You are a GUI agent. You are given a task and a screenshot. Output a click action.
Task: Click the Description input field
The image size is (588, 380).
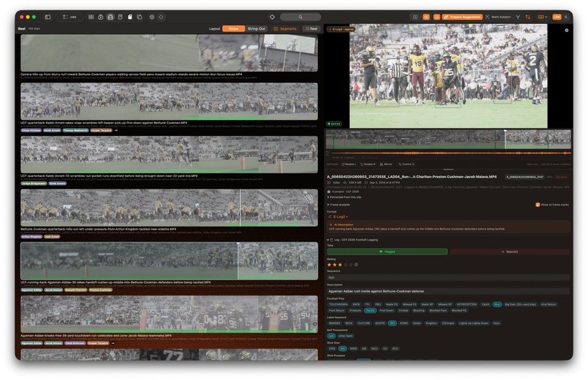click(x=448, y=291)
